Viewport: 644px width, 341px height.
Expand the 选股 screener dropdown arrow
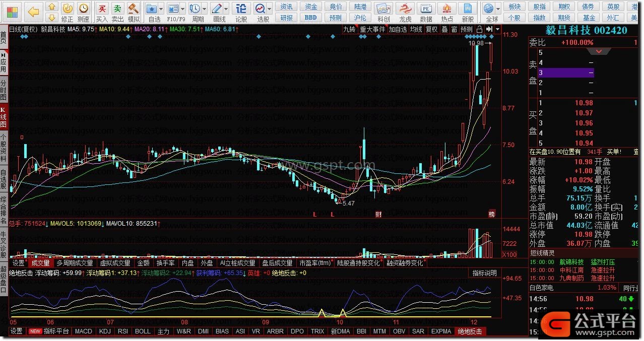coord(270,9)
